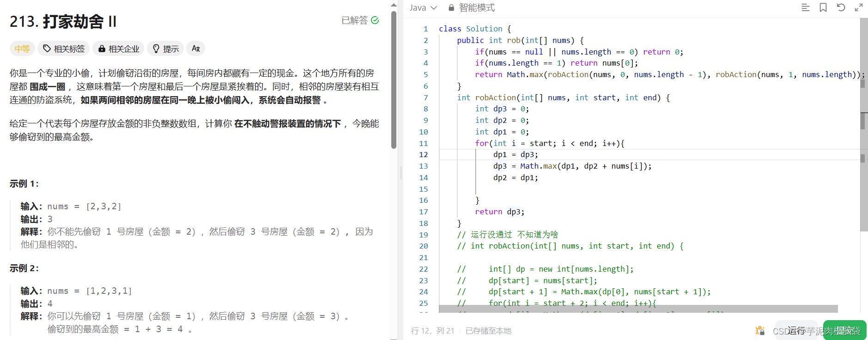The image size is (868, 340).
Task: Click line number 1 in the gutter
Action: click(426, 29)
